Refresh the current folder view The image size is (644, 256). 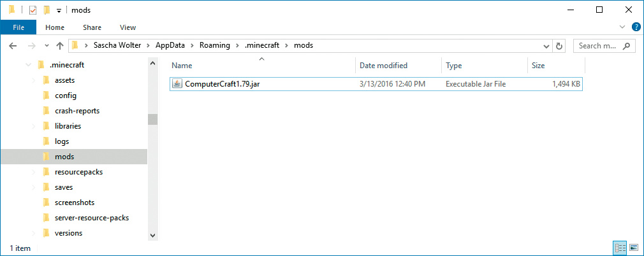(559, 46)
